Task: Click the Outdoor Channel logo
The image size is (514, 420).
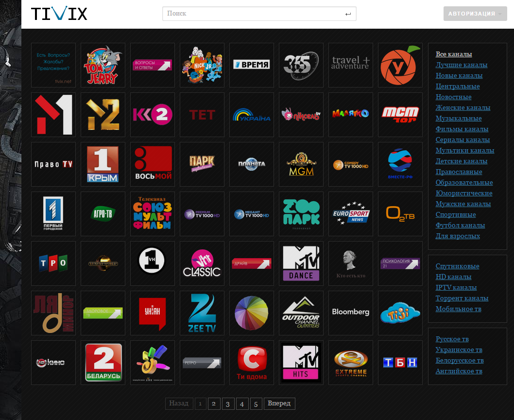Action: pyautogui.click(x=301, y=313)
